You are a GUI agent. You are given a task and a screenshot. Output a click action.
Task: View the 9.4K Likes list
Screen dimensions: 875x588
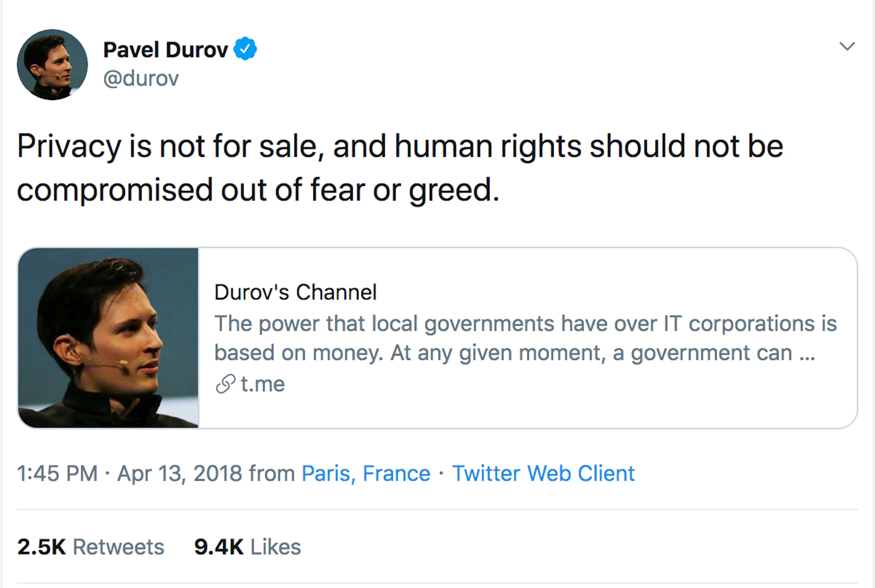[x=247, y=547]
